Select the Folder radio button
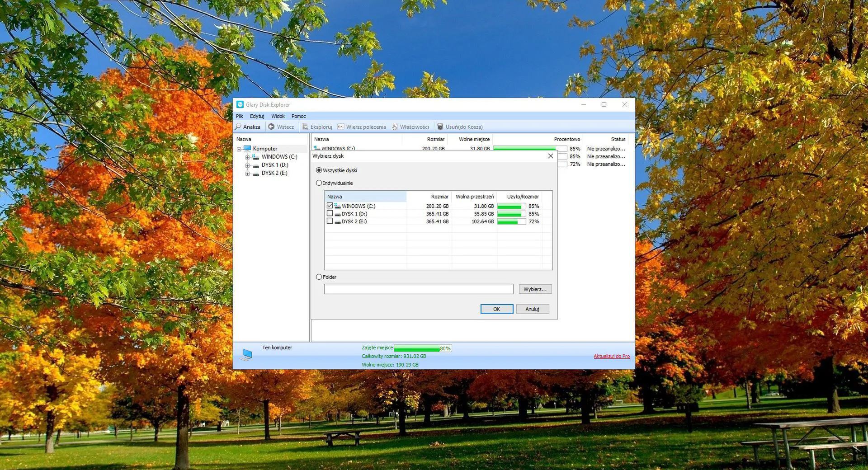Screen dimensions: 868x470 click(319, 277)
